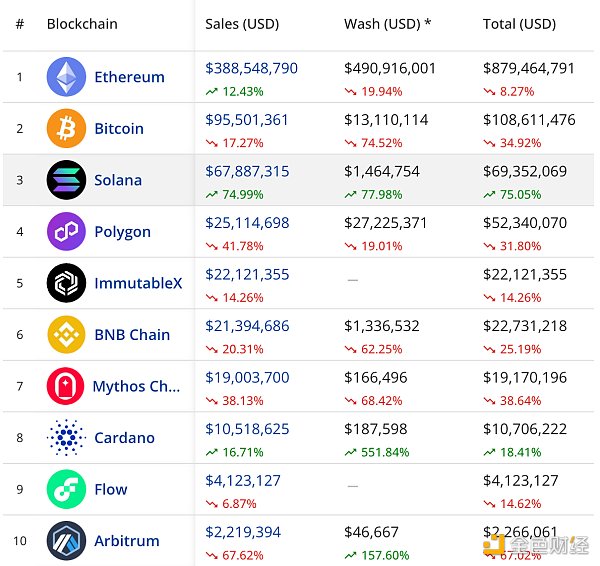Open the Cardano name link
This screenshot has height=566, width=600.
(124, 437)
